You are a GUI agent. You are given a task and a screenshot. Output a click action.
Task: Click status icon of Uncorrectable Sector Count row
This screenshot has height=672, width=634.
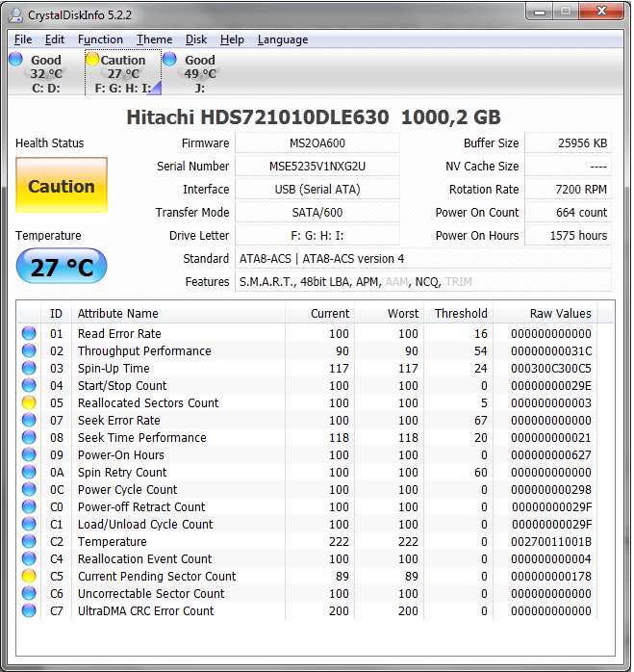[x=29, y=594]
